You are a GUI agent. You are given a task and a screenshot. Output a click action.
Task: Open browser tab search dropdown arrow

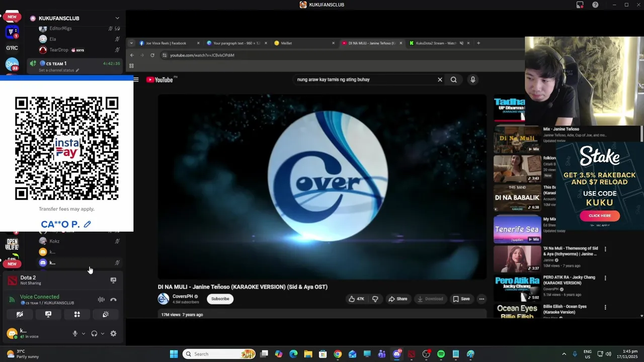click(x=131, y=43)
